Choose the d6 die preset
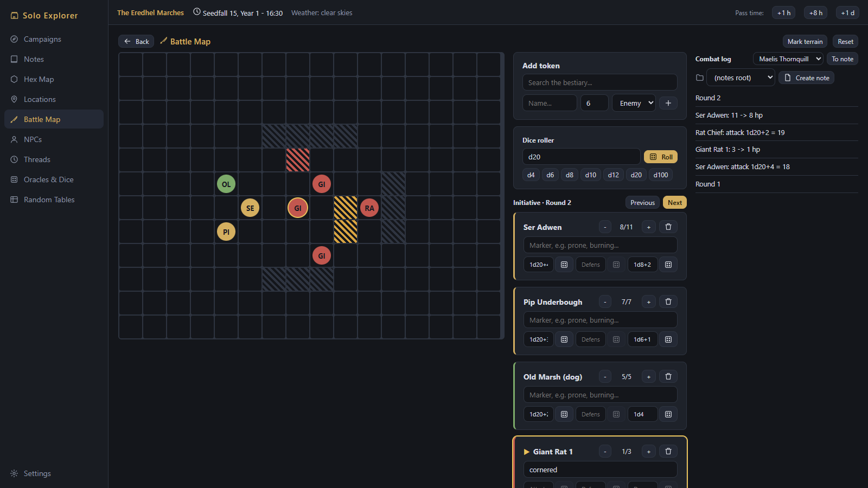 click(x=550, y=175)
